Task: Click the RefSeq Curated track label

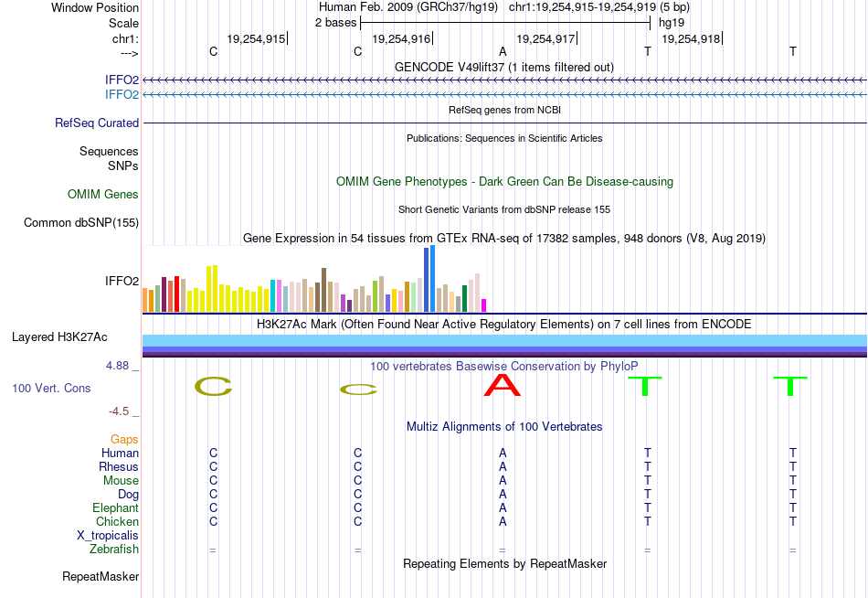Action: pos(96,123)
